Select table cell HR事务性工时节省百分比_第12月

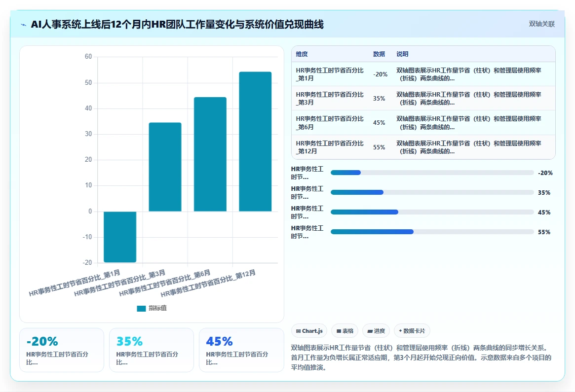330,147
